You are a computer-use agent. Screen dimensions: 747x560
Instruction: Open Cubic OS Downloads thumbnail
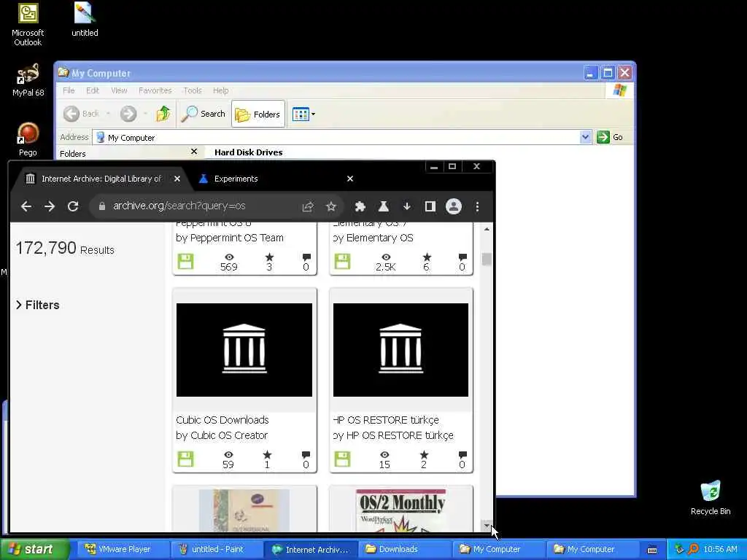pos(244,349)
